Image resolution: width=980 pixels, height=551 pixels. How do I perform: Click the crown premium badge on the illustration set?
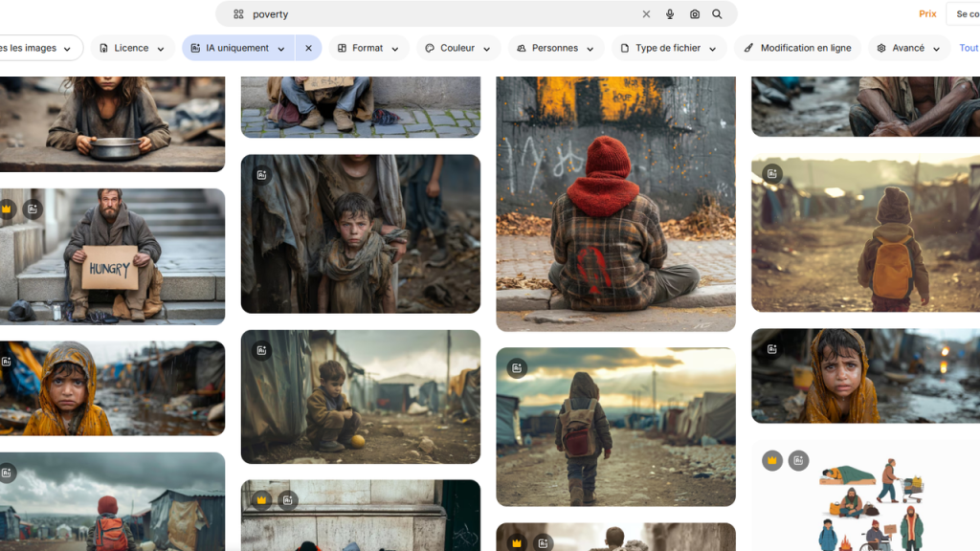[x=772, y=460]
